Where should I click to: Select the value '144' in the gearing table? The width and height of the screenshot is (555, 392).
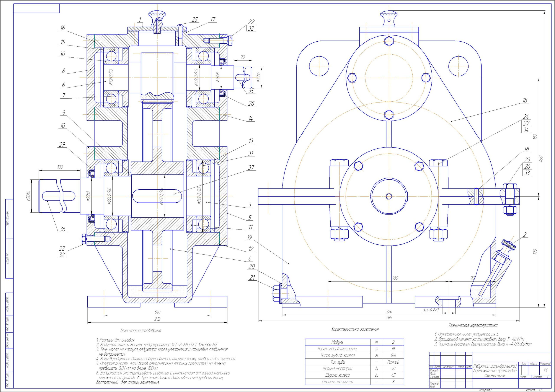(393, 356)
